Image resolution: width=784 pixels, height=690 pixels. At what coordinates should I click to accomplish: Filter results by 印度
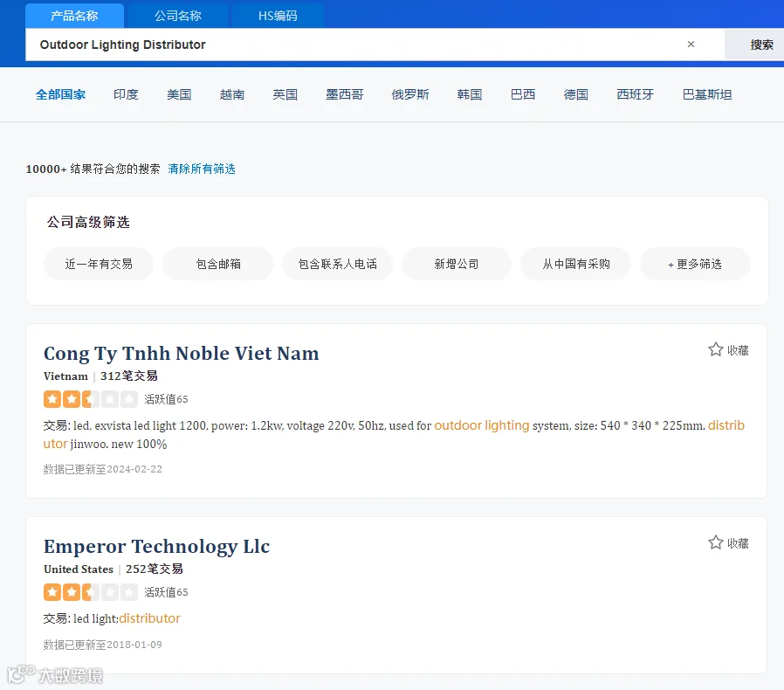pos(126,94)
